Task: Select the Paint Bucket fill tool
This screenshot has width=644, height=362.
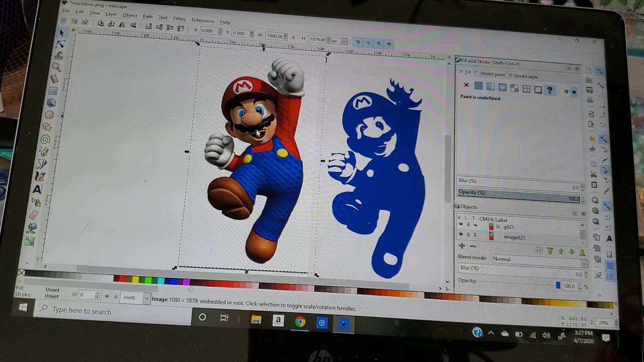Action: coord(32,228)
